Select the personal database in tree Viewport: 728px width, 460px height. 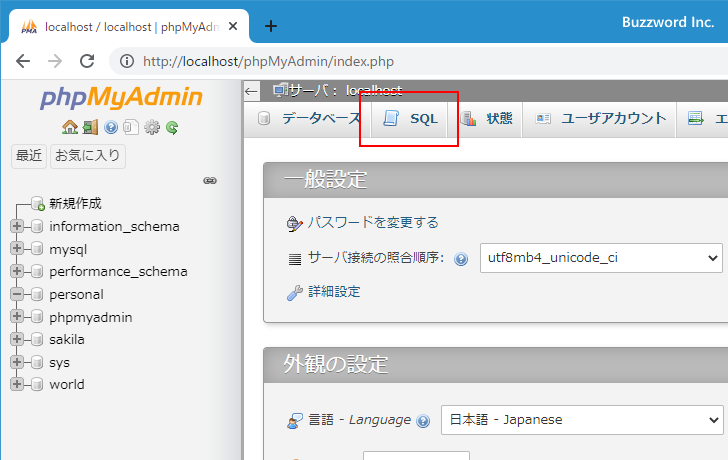[77, 294]
